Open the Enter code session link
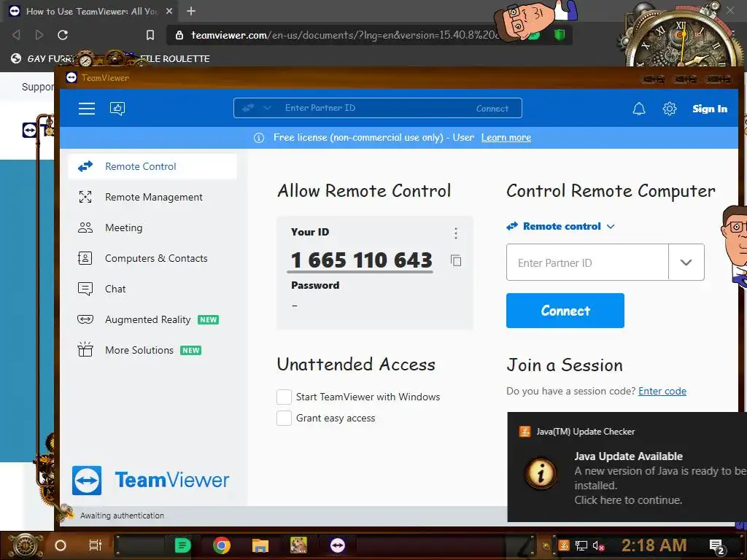 point(662,392)
